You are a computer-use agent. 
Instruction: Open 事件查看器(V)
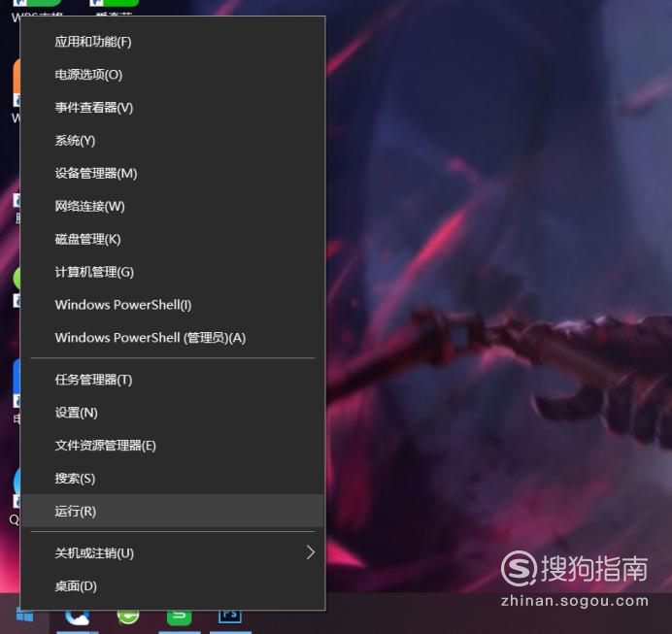[173, 108]
